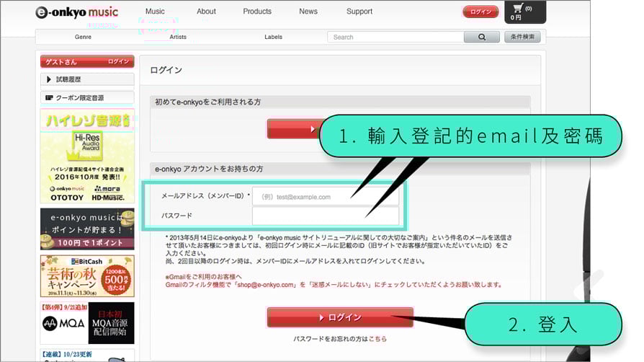Open the Hi-Res Audio Award banner

(x=87, y=156)
